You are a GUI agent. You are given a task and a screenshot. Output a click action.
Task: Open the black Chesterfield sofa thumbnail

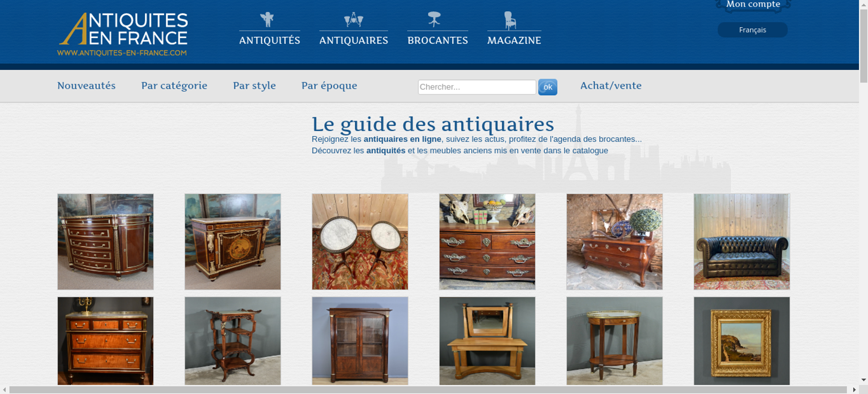pyautogui.click(x=742, y=242)
